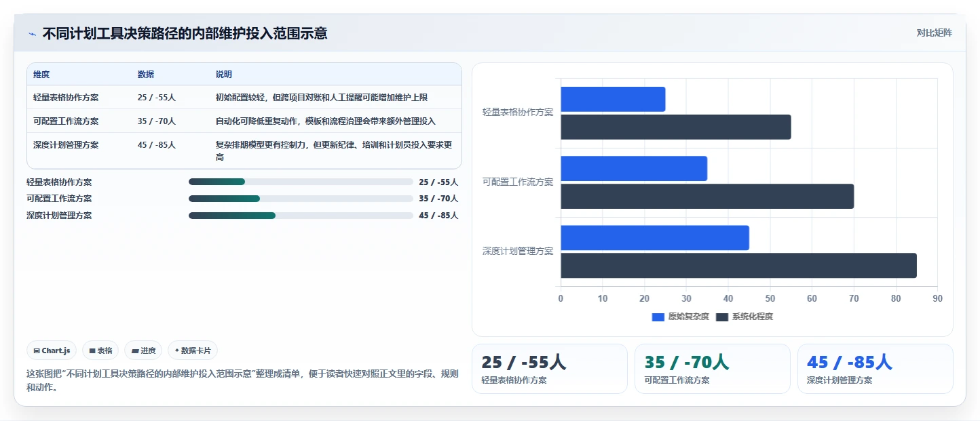Screen dimensions: 980x421
Task: Click table value 35 / -70人
Action: tap(157, 121)
